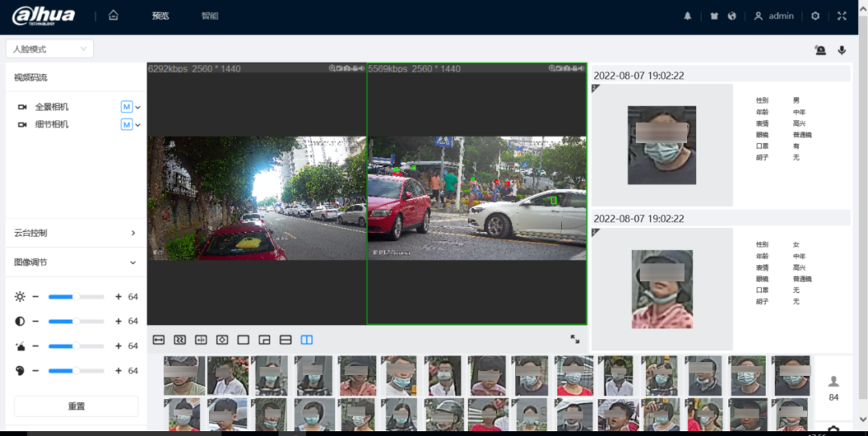The height and width of the screenshot is (436, 868).
Task: Click the 重置 reset button
Action: [76, 406]
